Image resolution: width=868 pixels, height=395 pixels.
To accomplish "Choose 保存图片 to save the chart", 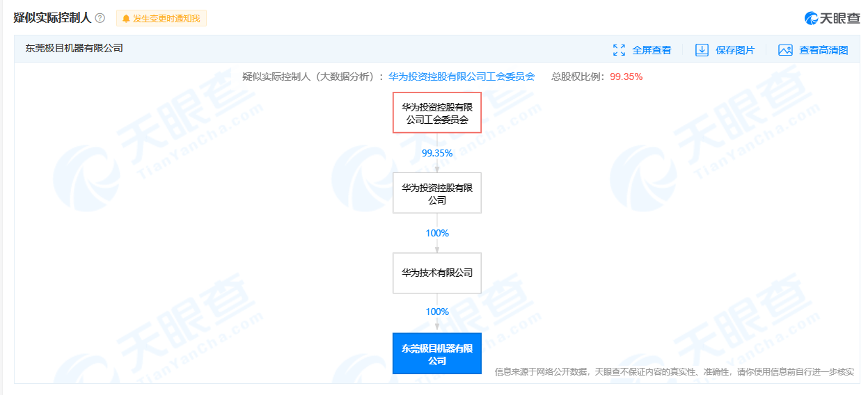I will (735, 50).
